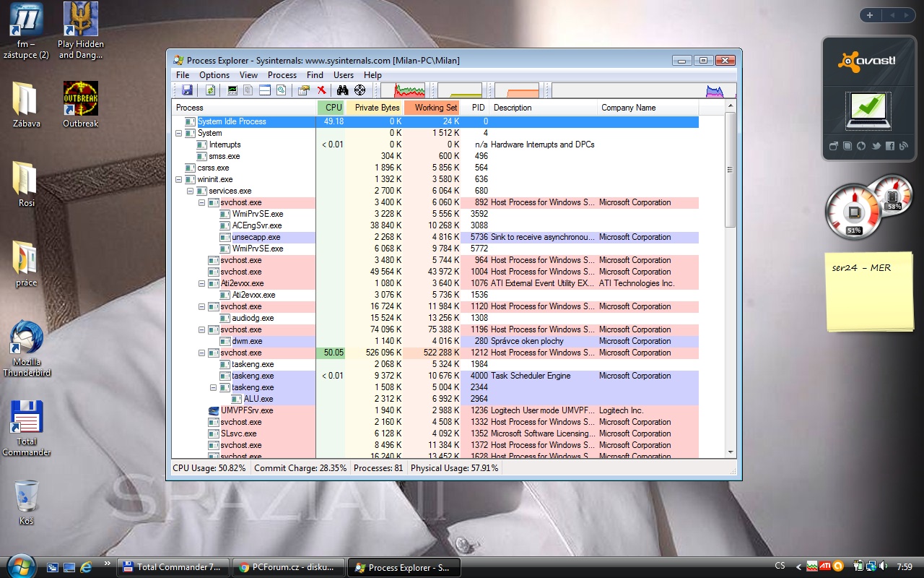Select the unsecapp.exe process

click(435, 237)
